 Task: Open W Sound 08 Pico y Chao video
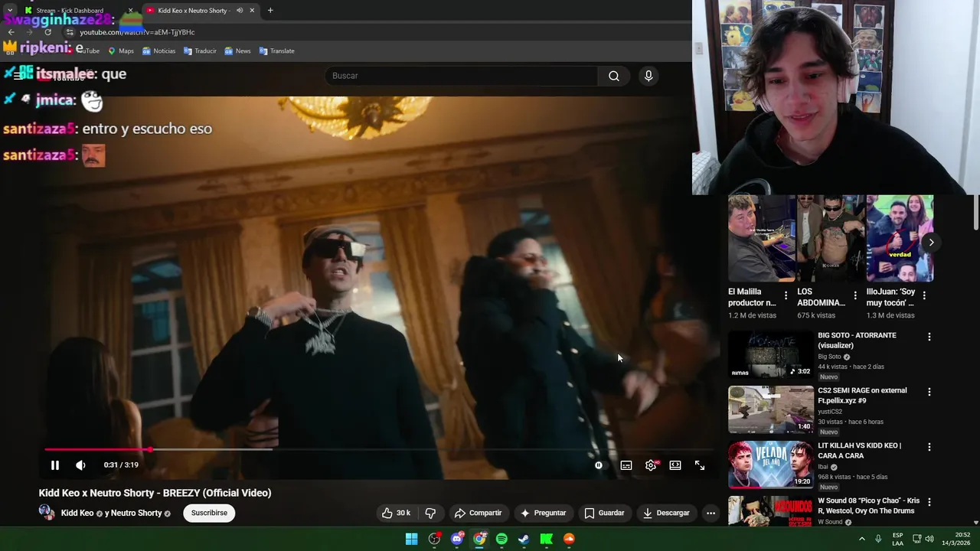click(869, 506)
